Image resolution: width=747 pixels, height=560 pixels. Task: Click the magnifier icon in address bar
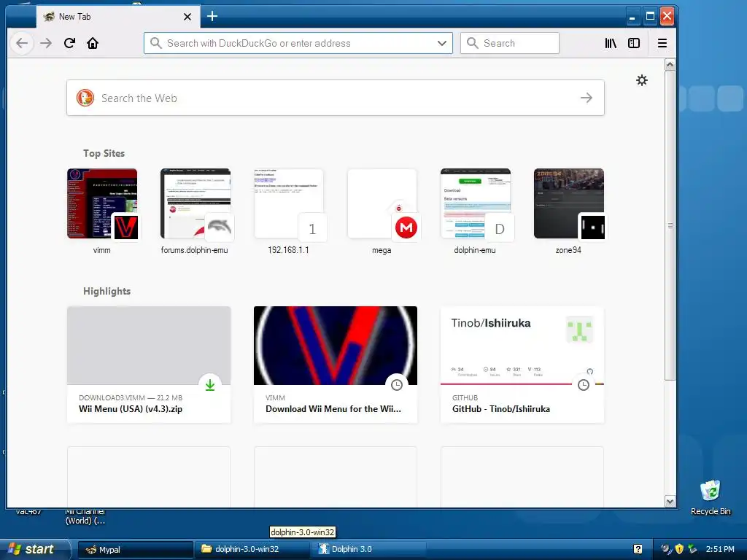(156, 43)
